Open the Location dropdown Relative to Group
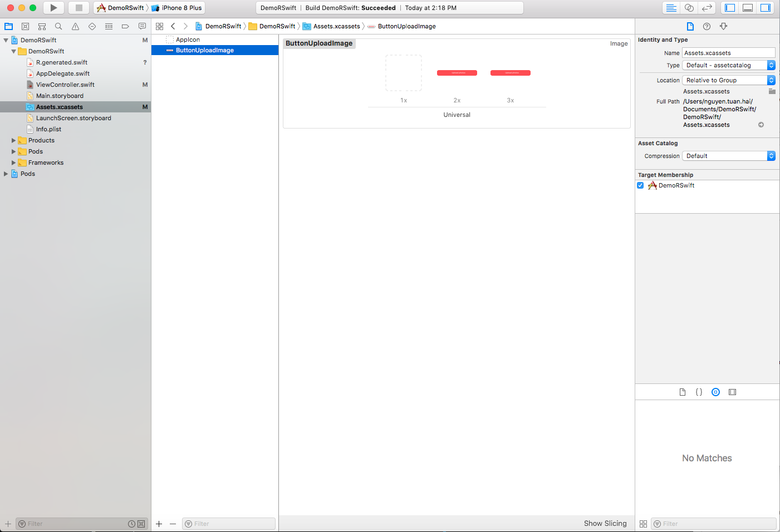Image resolution: width=780 pixels, height=532 pixels. 729,80
